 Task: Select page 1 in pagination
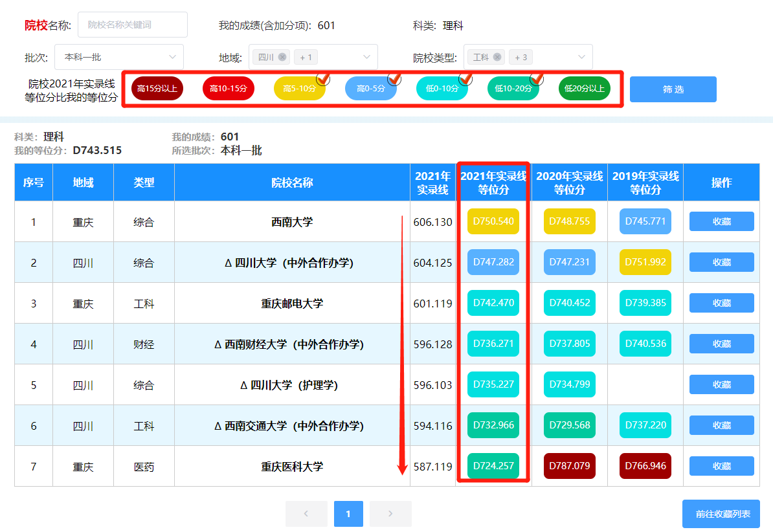point(348,514)
